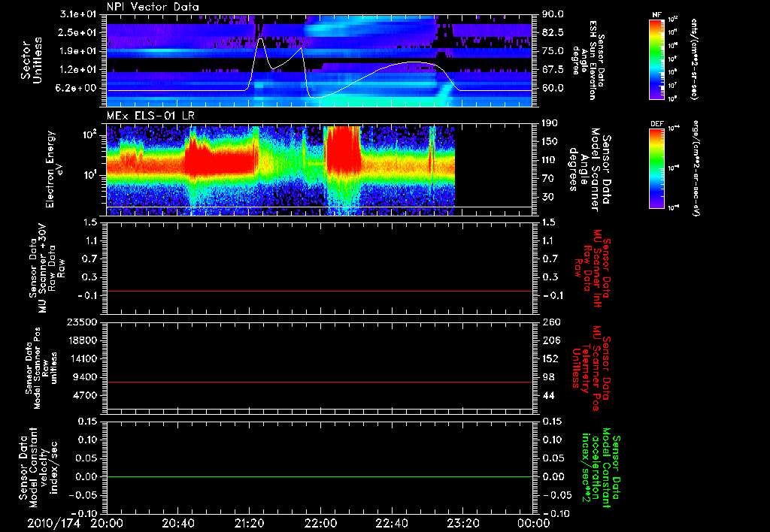Click the MEx ELS-01 LR panel title
Image resolution: width=770 pixels, height=532 pixels.
pyautogui.click(x=150, y=116)
